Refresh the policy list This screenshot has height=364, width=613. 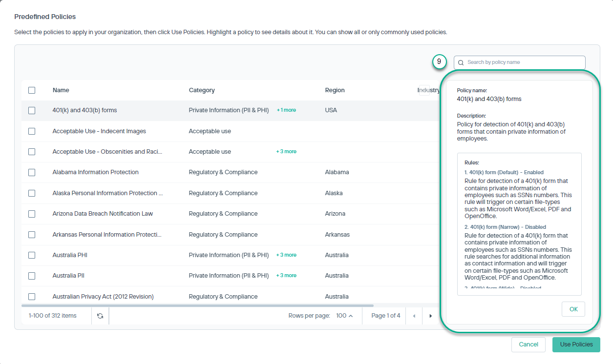(100, 316)
